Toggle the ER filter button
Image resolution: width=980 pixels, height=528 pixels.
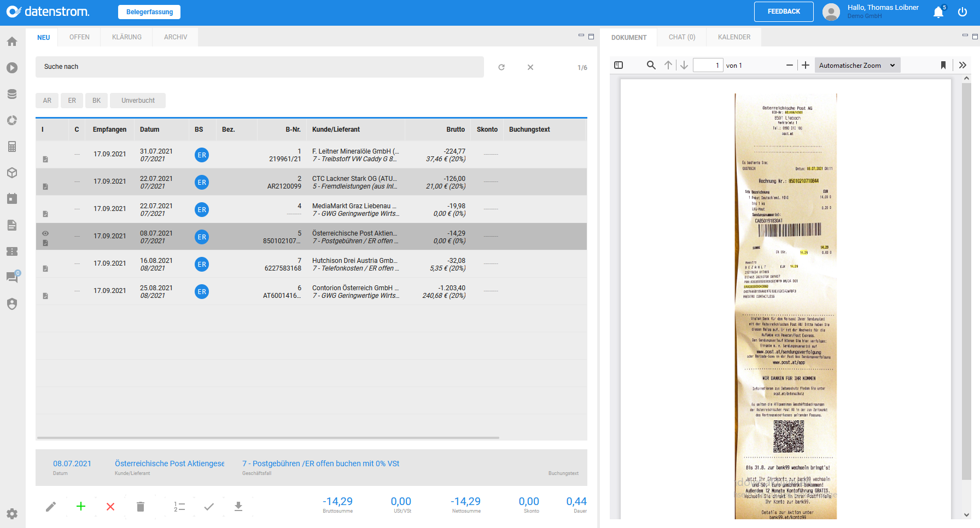[x=72, y=100]
